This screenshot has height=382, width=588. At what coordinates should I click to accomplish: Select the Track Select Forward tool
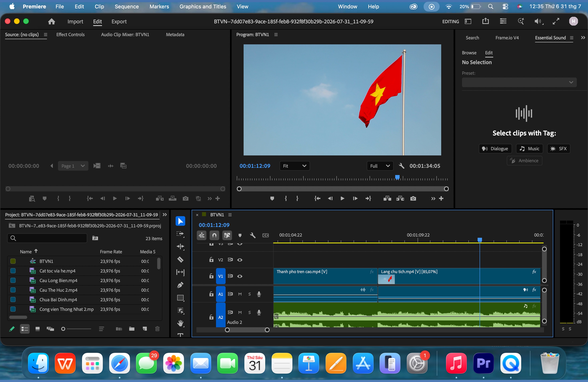[180, 234]
